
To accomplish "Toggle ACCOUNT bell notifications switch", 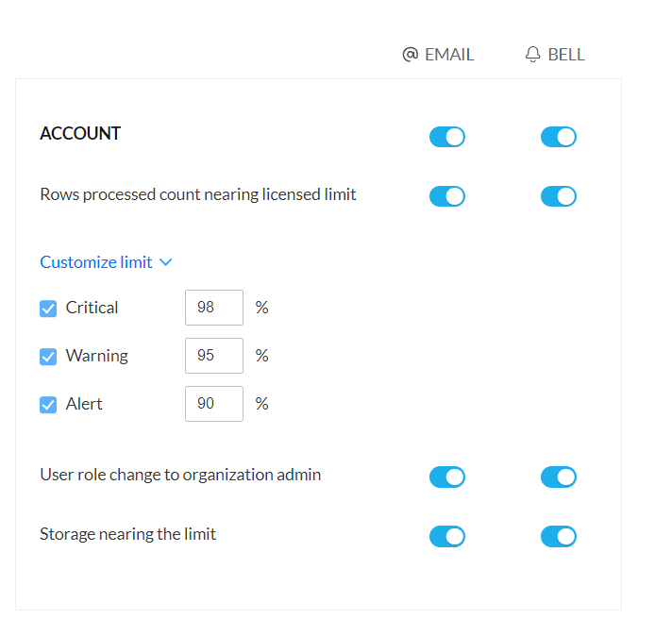I will 559,137.
